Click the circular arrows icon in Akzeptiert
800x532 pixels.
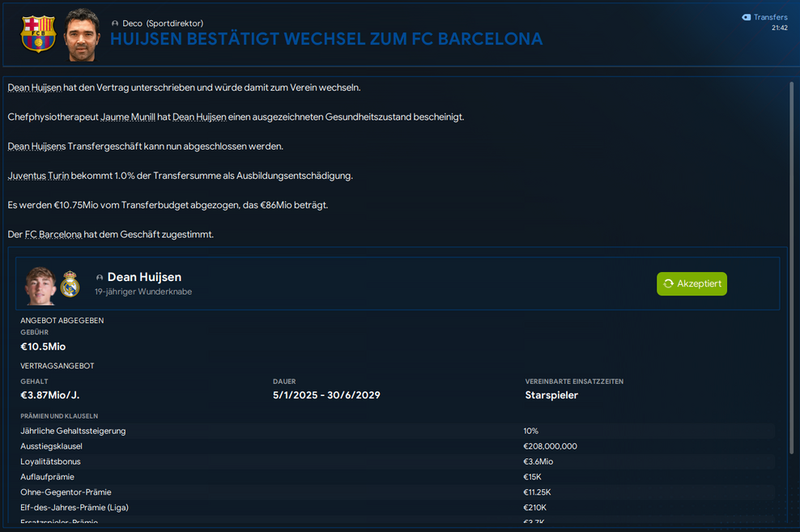point(668,284)
